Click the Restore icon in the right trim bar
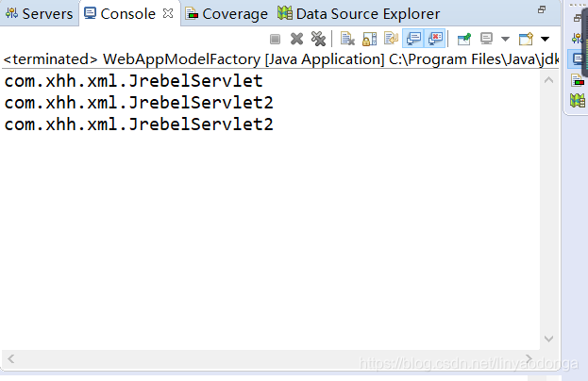588x381 pixels. [x=578, y=18]
